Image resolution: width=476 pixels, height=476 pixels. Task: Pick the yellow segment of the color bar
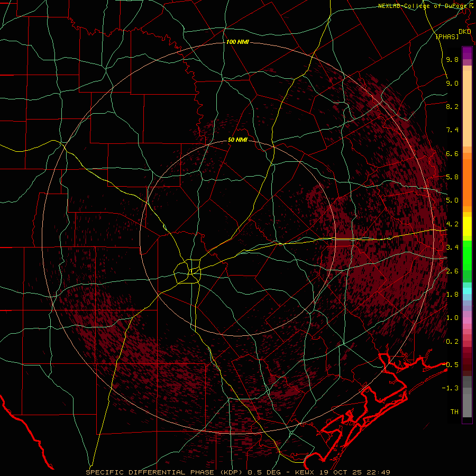point(467,226)
